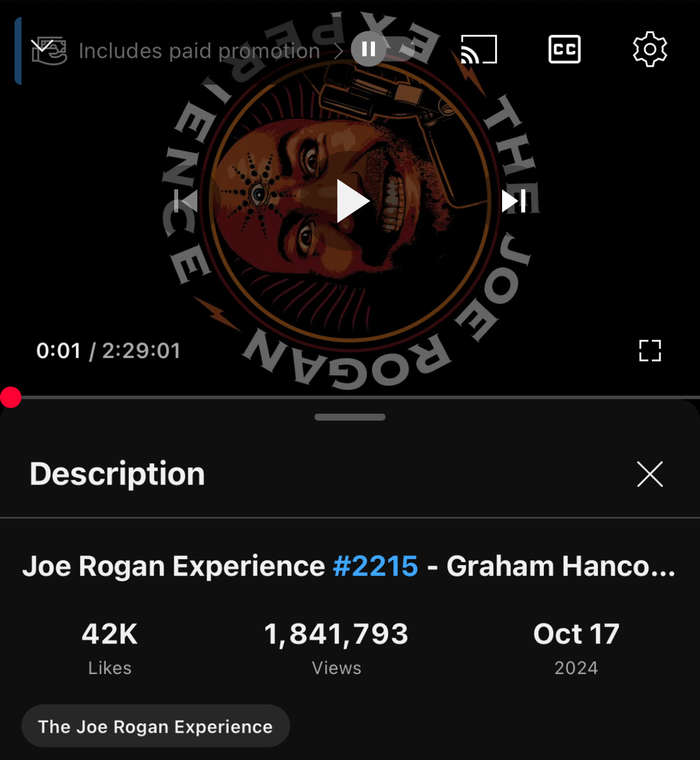Screen dimensions: 700x760
Task: Open the Includes paid promotion notice
Action: (x=199, y=51)
